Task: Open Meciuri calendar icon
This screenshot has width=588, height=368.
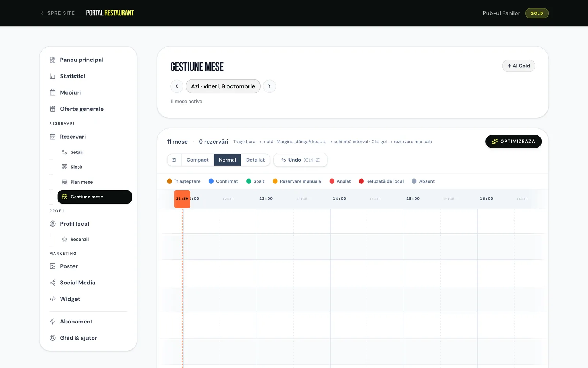Action: (53, 92)
